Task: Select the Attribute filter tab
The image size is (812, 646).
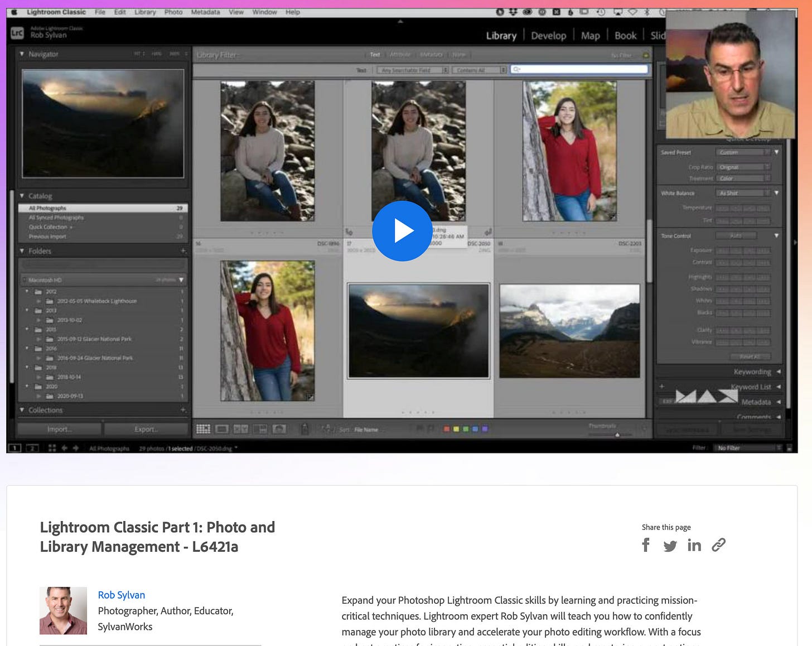Action: click(x=400, y=55)
